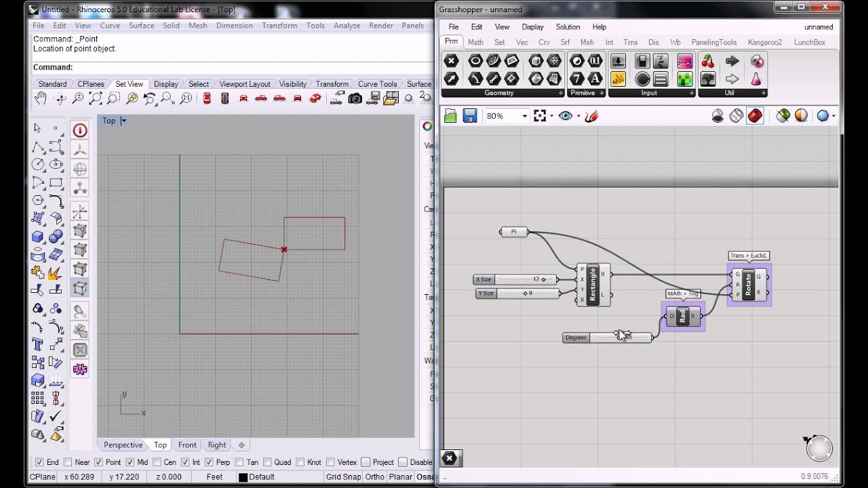The width and height of the screenshot is (868, 488).
Task: Toggle the Int object snap checkbox
Action: (185, 462)
